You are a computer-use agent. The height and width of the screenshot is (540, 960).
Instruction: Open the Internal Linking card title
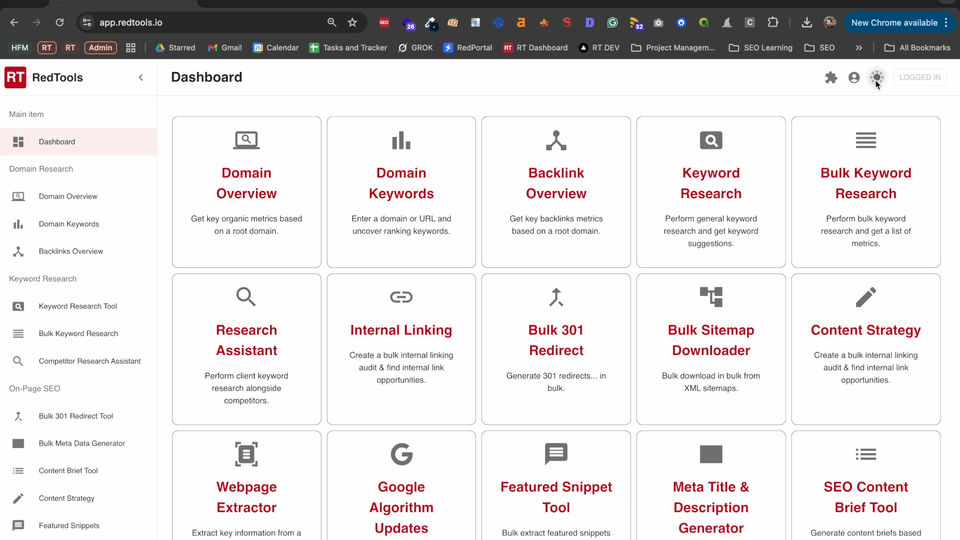pyautogui.click(x=401, y=330)
